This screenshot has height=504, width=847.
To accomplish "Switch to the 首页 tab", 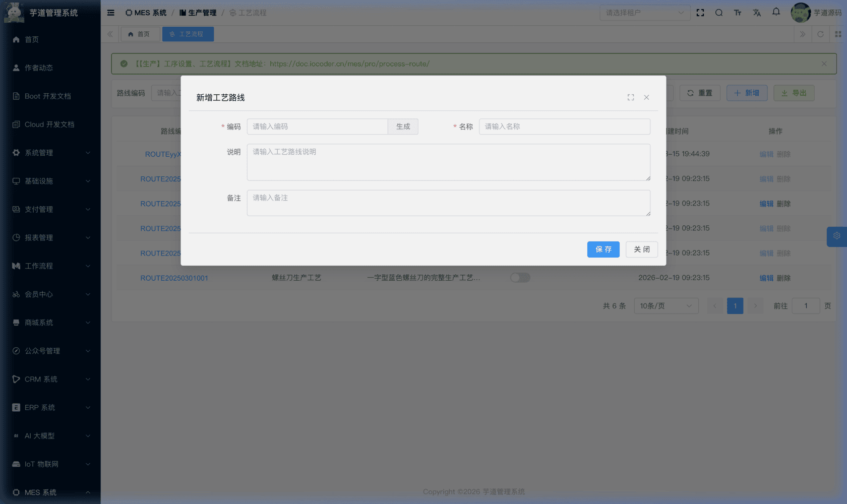I will coord(140,34).
